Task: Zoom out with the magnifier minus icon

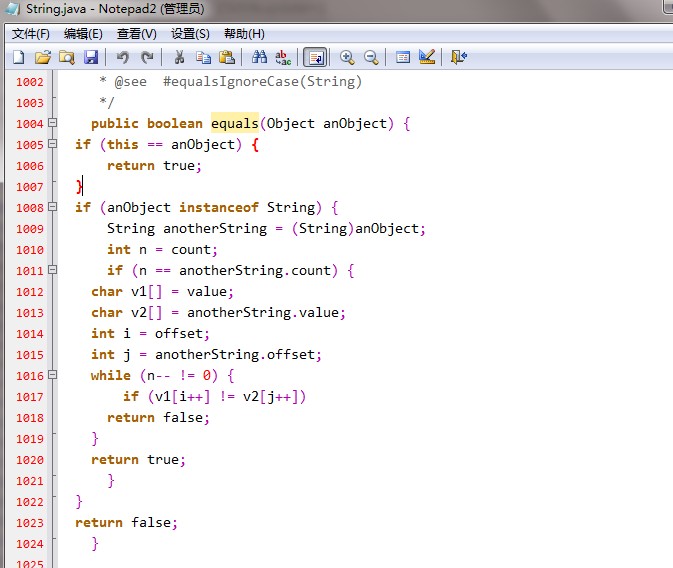Action: [371, 58]
